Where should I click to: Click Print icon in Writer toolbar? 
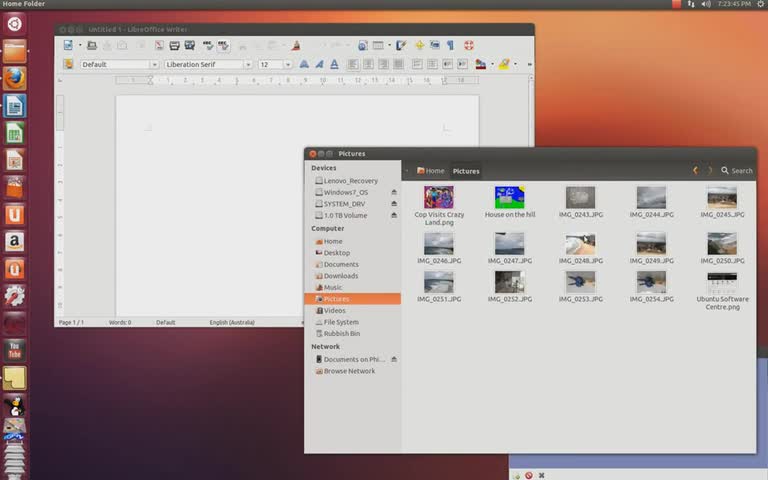click(174, 46)
